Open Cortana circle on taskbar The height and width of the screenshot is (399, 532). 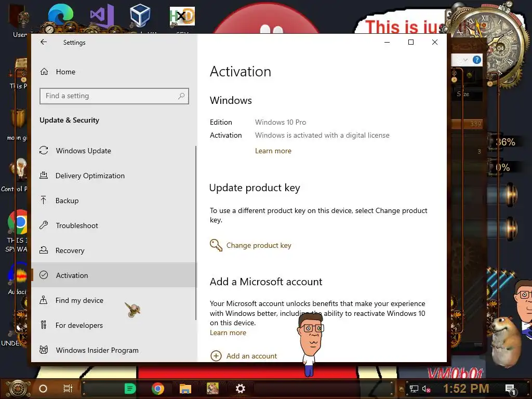[x=43, y=389]
